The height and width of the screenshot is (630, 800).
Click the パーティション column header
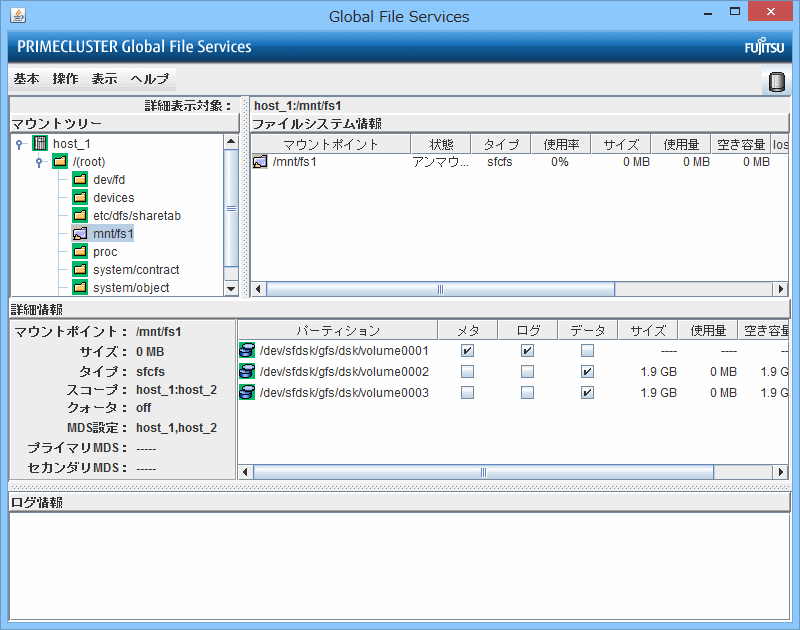(x=338, y=331)
